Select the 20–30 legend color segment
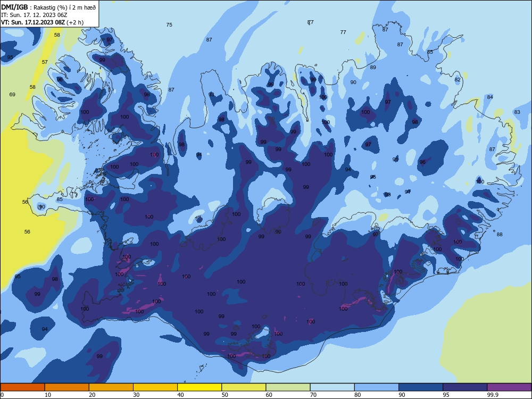The width and height of the screenshot is (532, 399). click(x=111, y=387)
